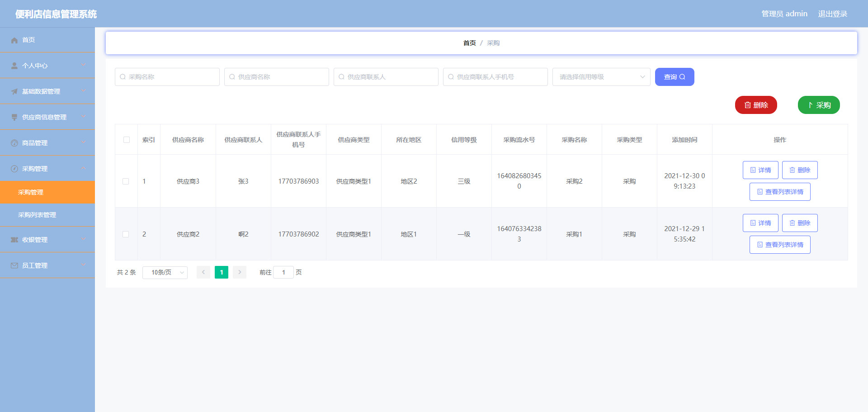Click cell 1640826803450
Screen dimensions: 868x412
[x=519, y=181]
